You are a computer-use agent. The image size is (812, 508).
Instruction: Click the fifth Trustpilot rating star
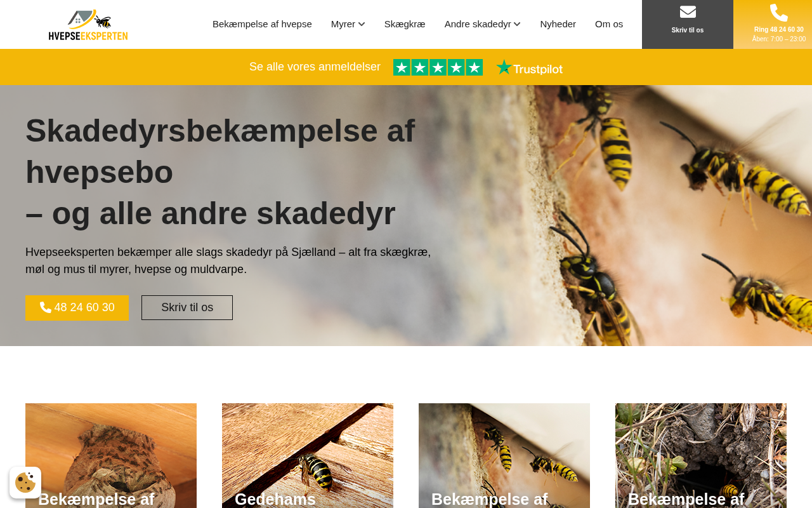click(x=475, y=67)
